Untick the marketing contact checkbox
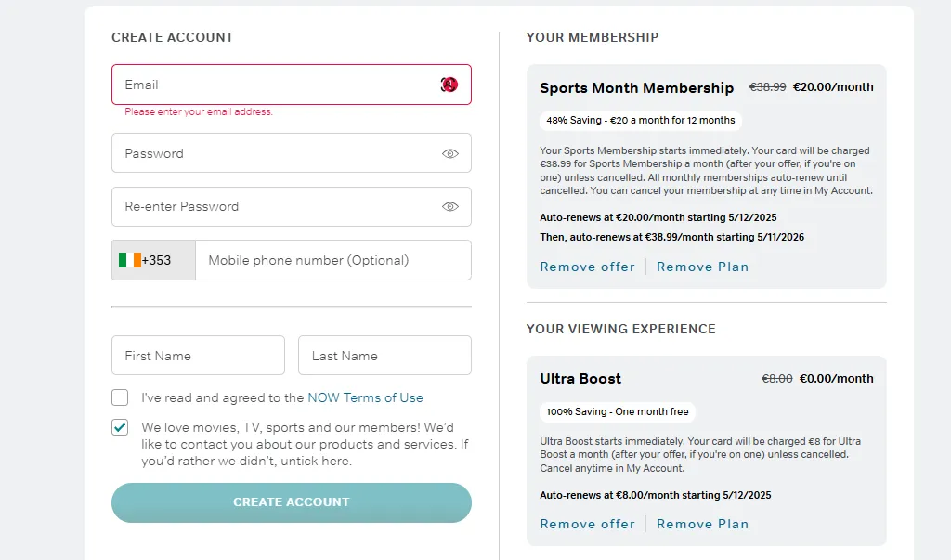 [x=120, y=428]
